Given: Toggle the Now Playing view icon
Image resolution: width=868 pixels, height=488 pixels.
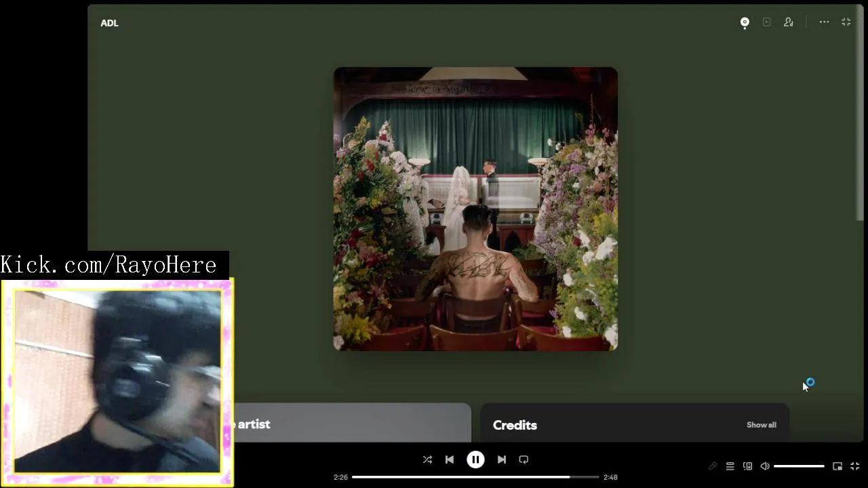Looking at the screenshot, I should tap(745, 22).
